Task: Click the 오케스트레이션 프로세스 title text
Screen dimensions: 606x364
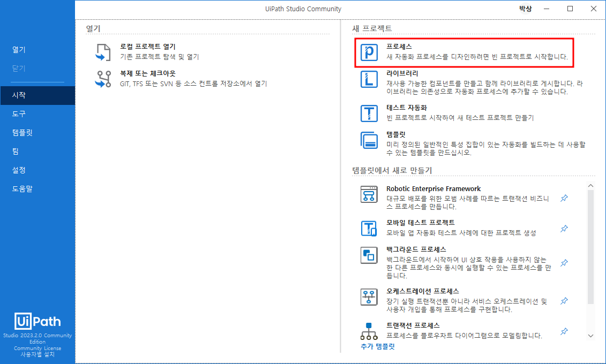Action: tap(423, 291)
